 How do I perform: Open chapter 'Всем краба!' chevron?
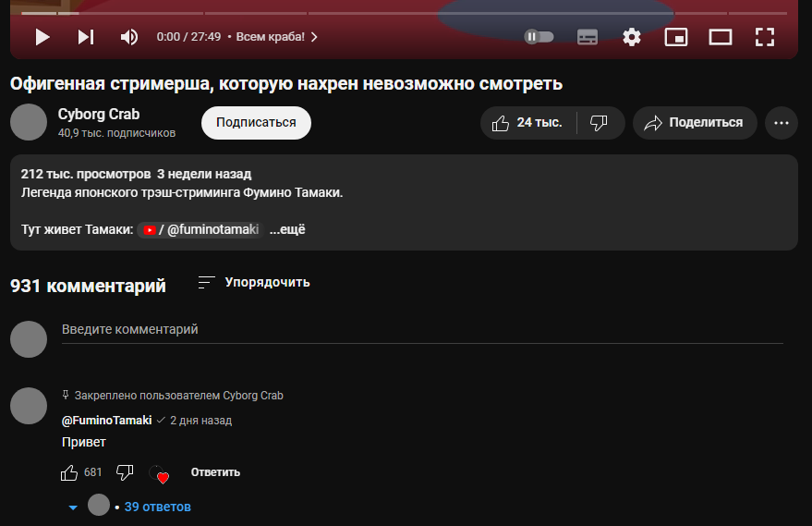(314, 37)
